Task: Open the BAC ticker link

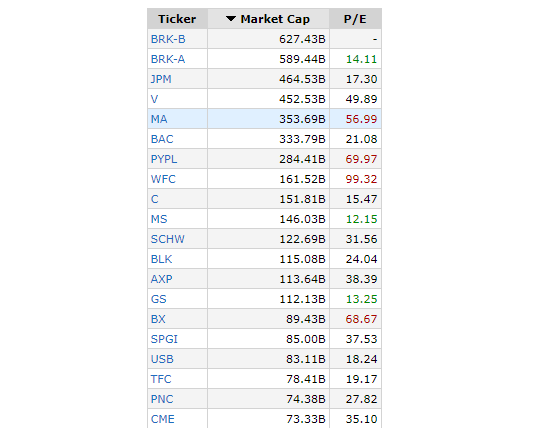Action: pos(162,139)
